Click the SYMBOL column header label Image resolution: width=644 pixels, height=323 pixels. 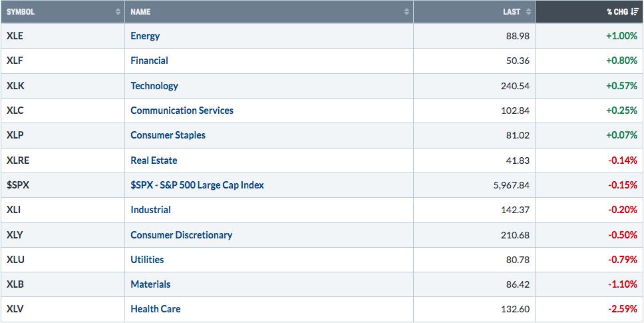pyautogui.click(x=21, y=12)
